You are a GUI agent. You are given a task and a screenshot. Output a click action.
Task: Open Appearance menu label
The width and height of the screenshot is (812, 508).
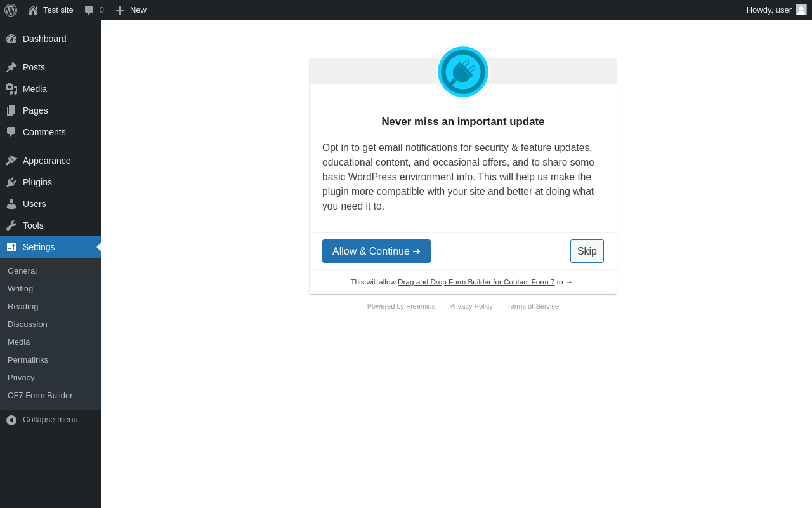tap(47, 161)
